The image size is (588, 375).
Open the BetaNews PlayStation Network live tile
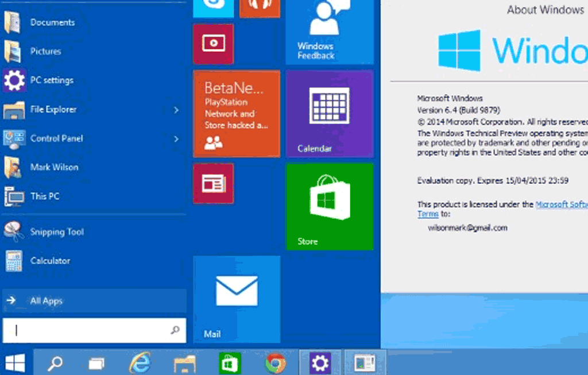click(x=237, y=114)
